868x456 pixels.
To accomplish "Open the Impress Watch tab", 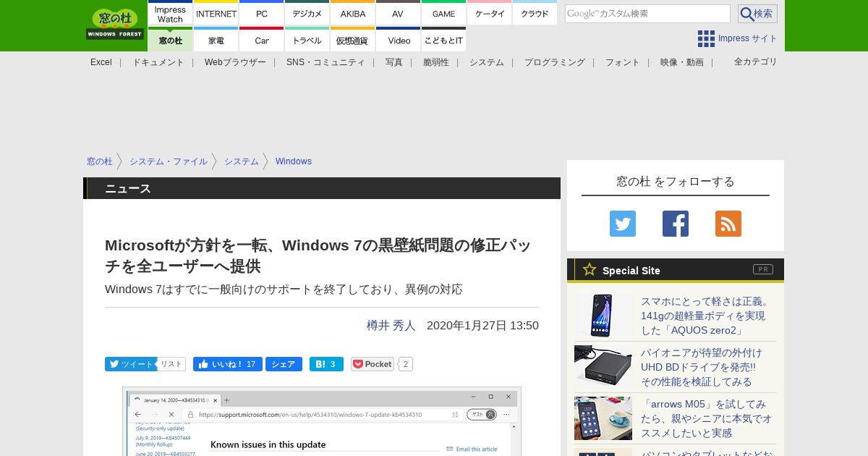I will point(170,14).
